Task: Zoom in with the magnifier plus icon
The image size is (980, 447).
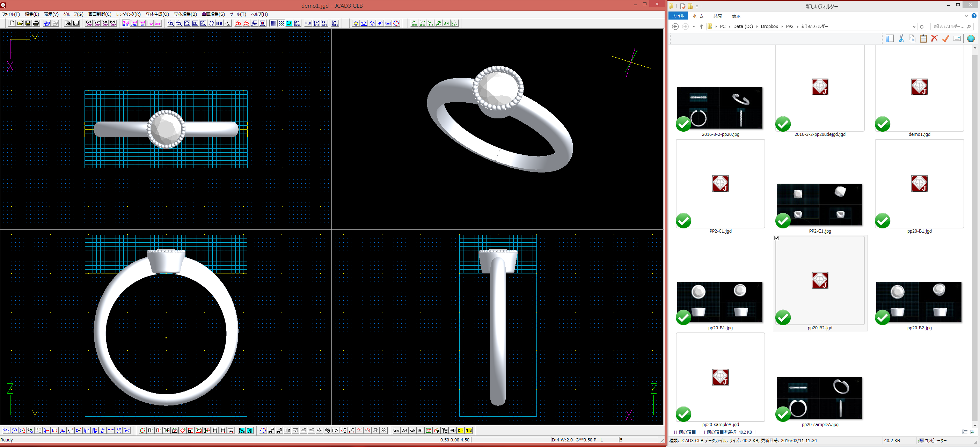Action: (171, 23)
